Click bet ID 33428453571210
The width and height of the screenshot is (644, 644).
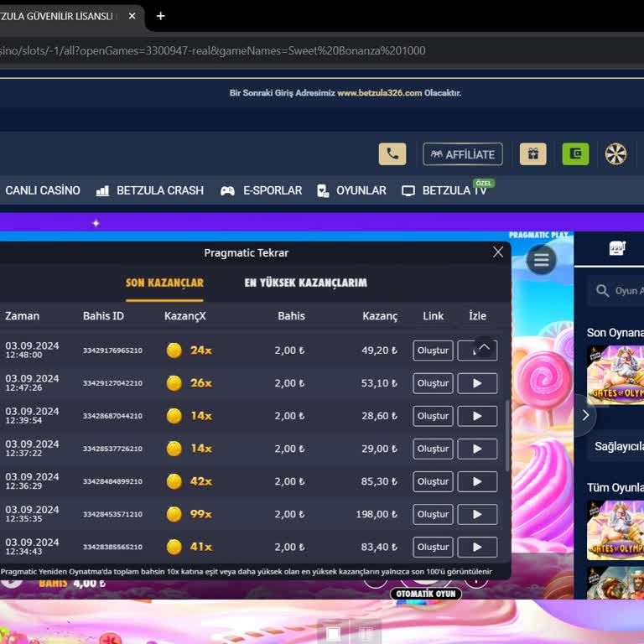tap(112, 514)
